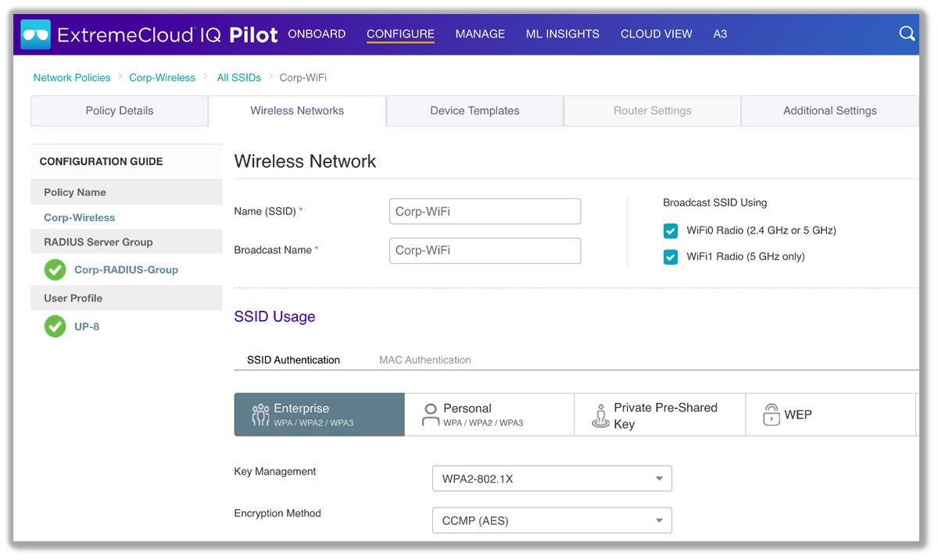
Task: Uncheck WiFi0 Radio (2.4 GHz or 5 GHz)
Action: tap(671, 231)
